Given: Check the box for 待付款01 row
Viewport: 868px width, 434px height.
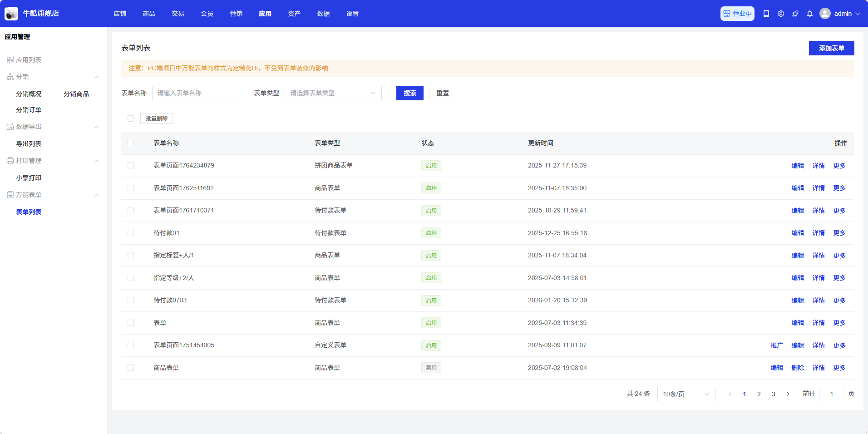Looking at the screenshot, I should pos(131,233).
